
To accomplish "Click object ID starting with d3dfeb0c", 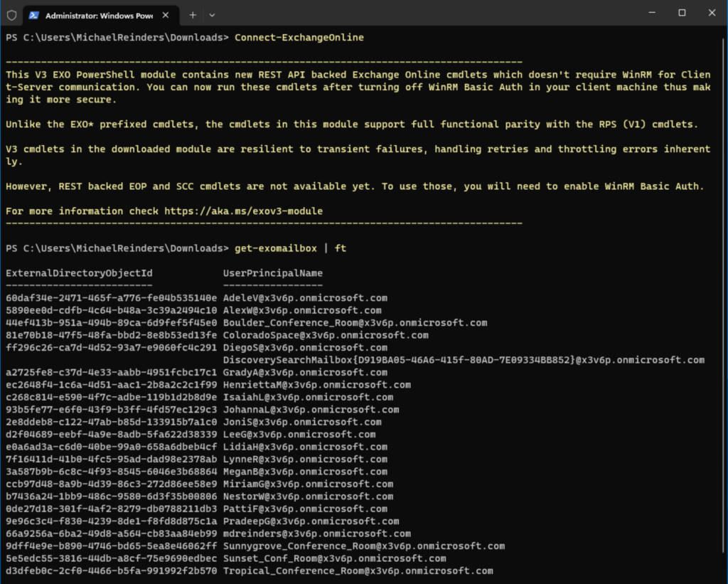I will tap(112, 570).
